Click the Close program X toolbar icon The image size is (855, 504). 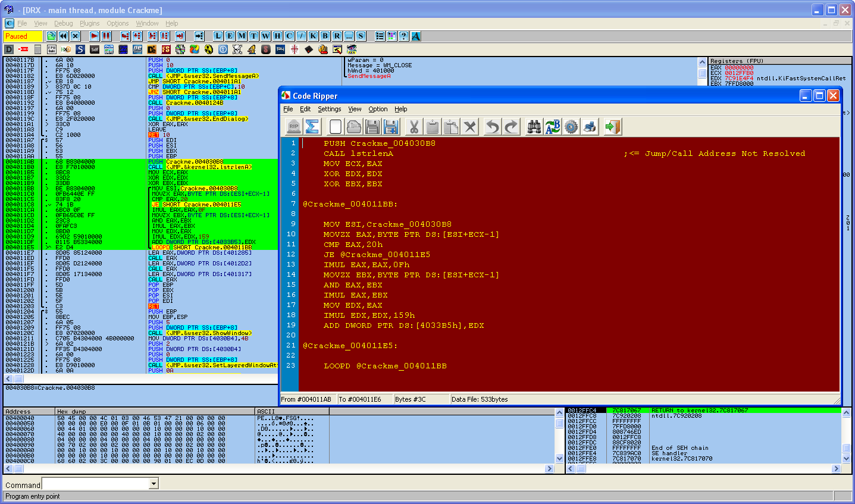75,36
